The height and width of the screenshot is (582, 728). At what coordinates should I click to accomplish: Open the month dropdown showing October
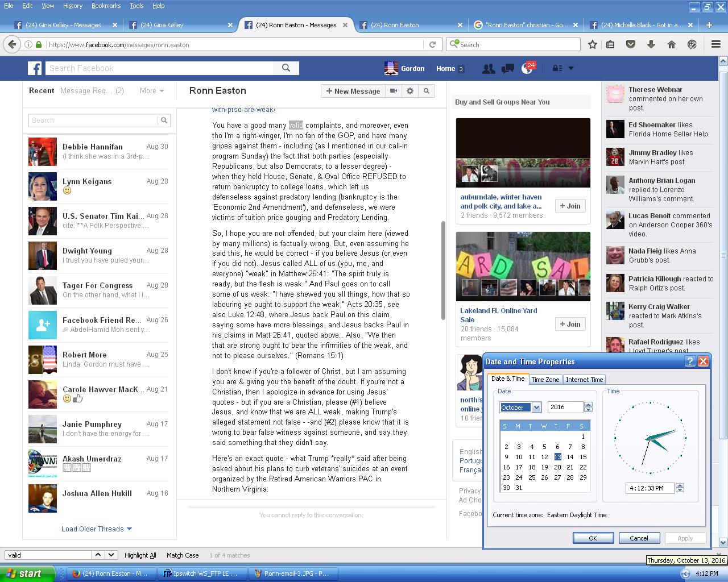(536, 408)
